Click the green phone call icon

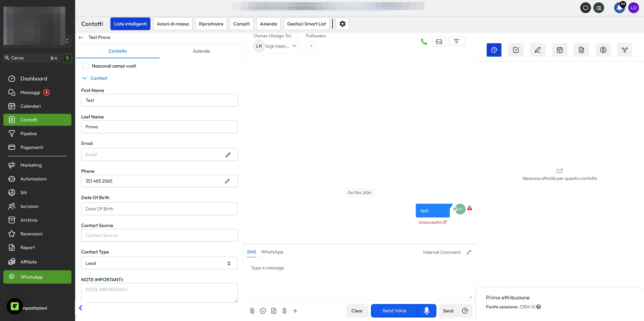(x=424, y=42)
